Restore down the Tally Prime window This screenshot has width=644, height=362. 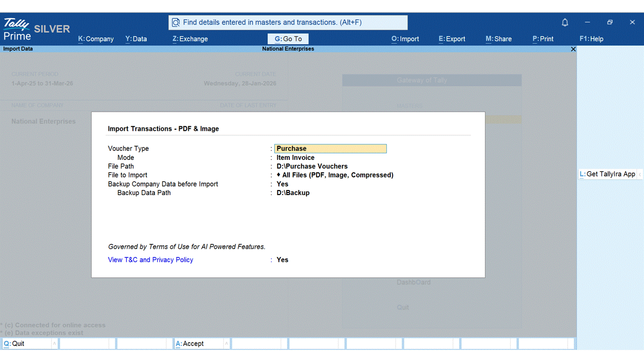pos(610,23)
